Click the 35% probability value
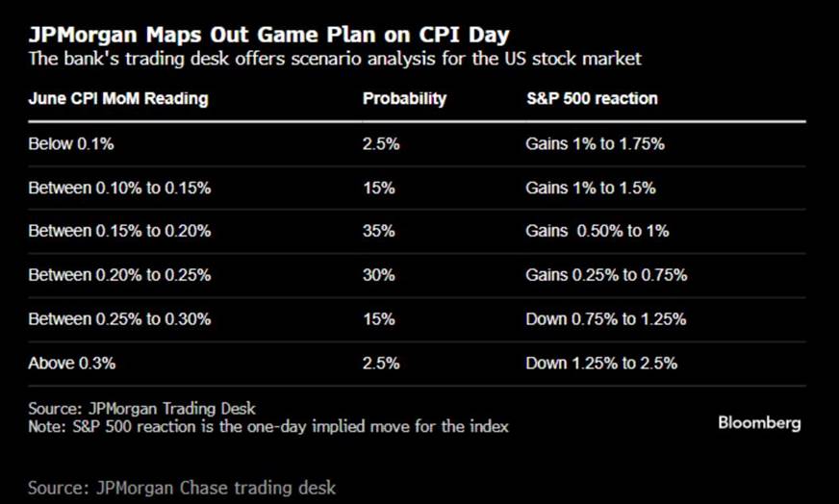Screen dimensions: 839x504 tap(379, 231)
